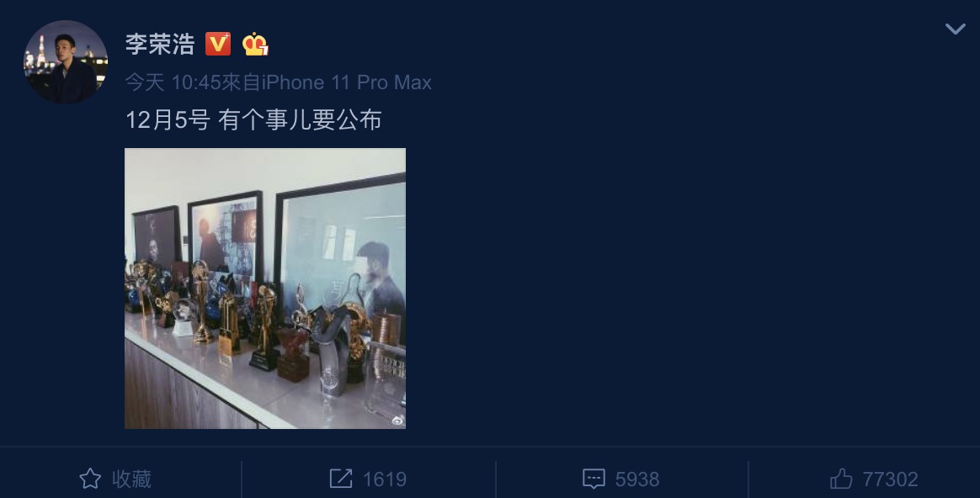Screen dimensions: 980x498
Task: Open the post timestamp 今天 10:45
Action: coord(173,82)
